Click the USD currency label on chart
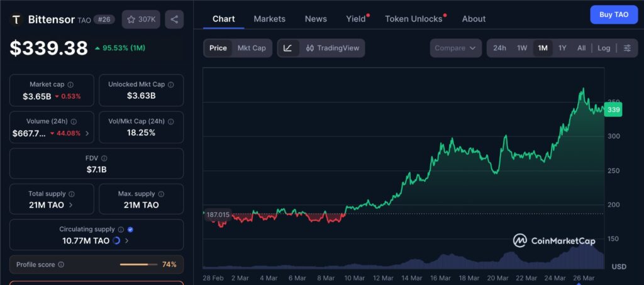The height and width of the screenshot is (285, 644). (x=619, y=267)
